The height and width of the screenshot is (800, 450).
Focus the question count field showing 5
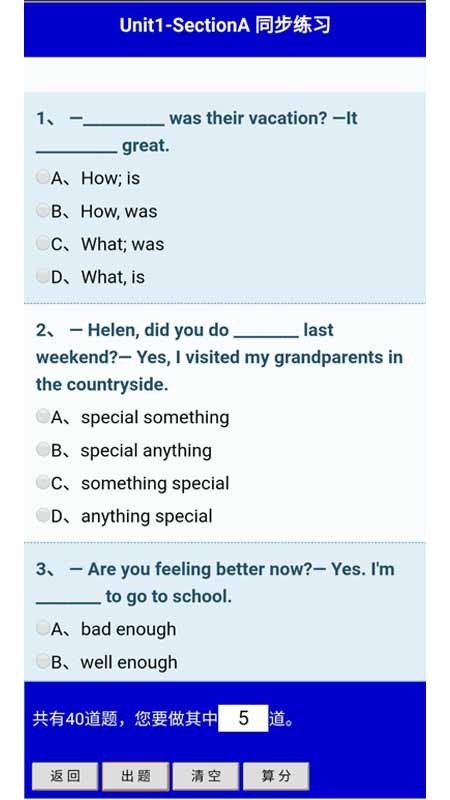tap(243, 718)
